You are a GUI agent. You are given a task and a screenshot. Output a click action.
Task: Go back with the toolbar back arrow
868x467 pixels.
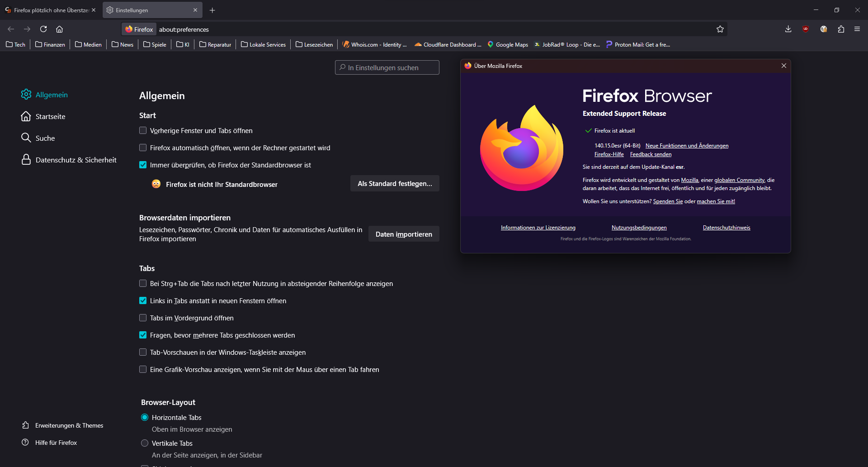point(11,29)
